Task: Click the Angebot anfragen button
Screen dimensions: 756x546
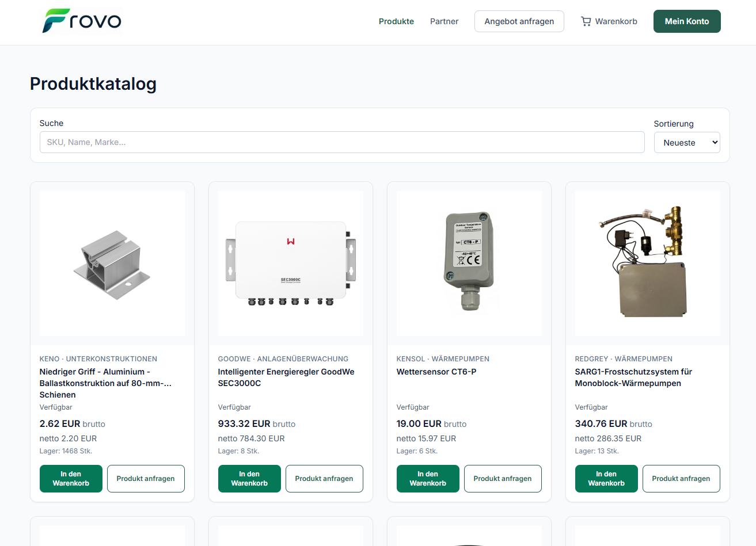Action: [x=519, y=21]
